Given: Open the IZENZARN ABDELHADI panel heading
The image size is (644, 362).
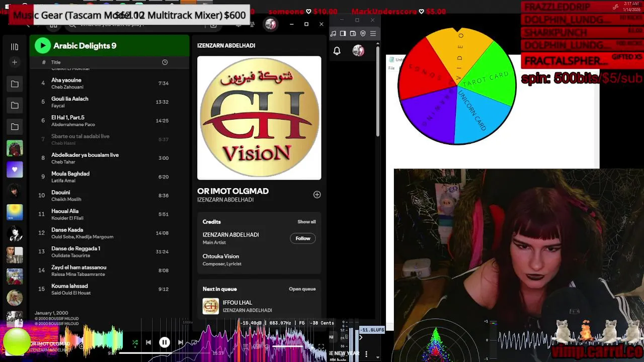Looking at the screenshot, I should pyautogui.click(x=226, y=46).
